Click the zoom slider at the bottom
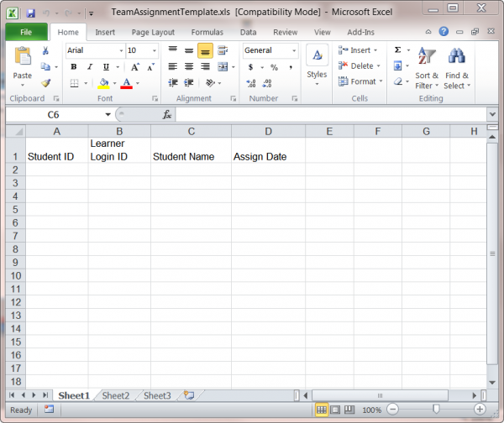 [x=435, y=410]
